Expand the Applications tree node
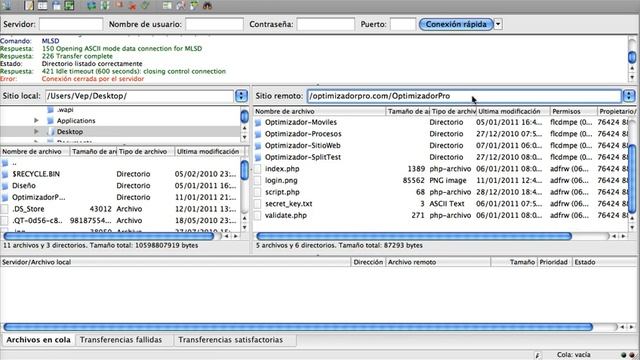 (x=36, y=121)
